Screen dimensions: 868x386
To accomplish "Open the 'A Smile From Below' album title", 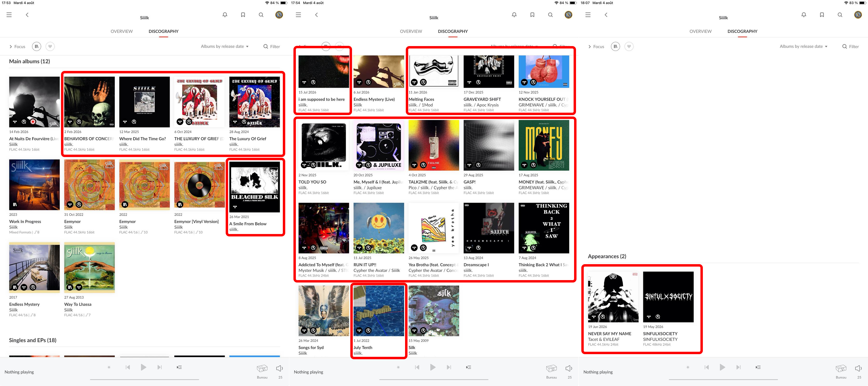I will (248, 224).
